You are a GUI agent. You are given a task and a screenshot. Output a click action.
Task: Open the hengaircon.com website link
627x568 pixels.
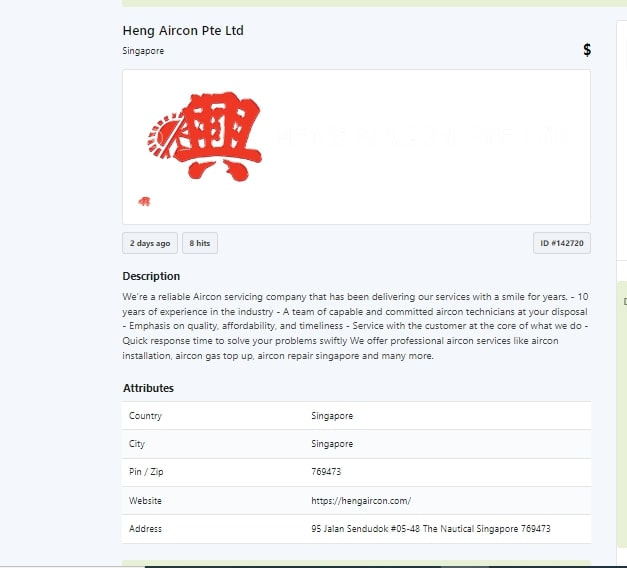point(361,500)
